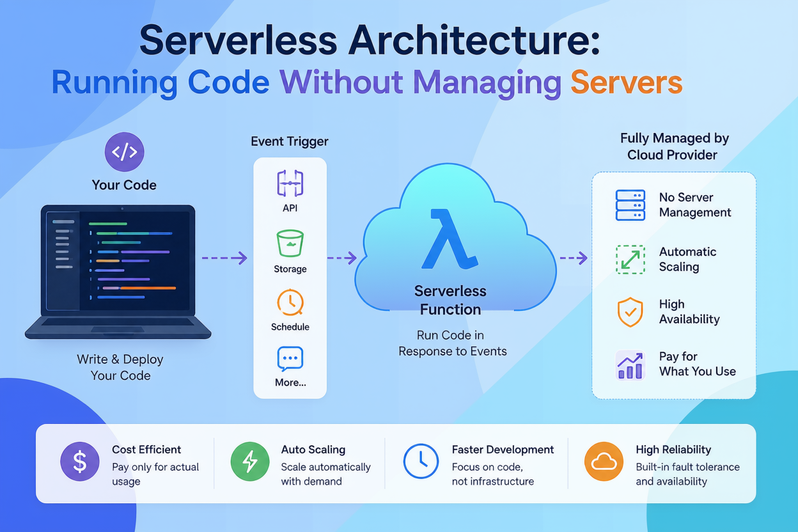The height and width of the screenshot is (532, 798).
Task: Click the 'Schedule' label
Action: click(x=290, y=327)
